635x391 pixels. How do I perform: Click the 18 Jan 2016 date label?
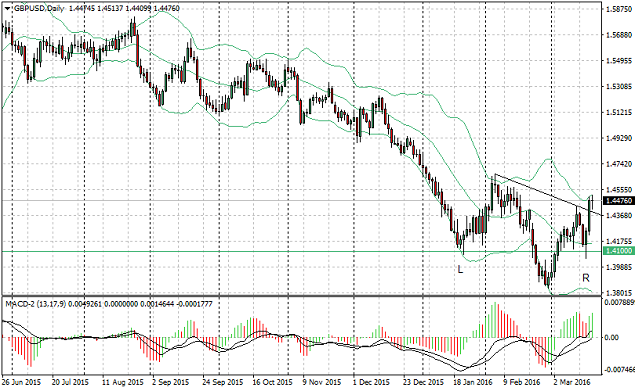click(x=473, y=382)
